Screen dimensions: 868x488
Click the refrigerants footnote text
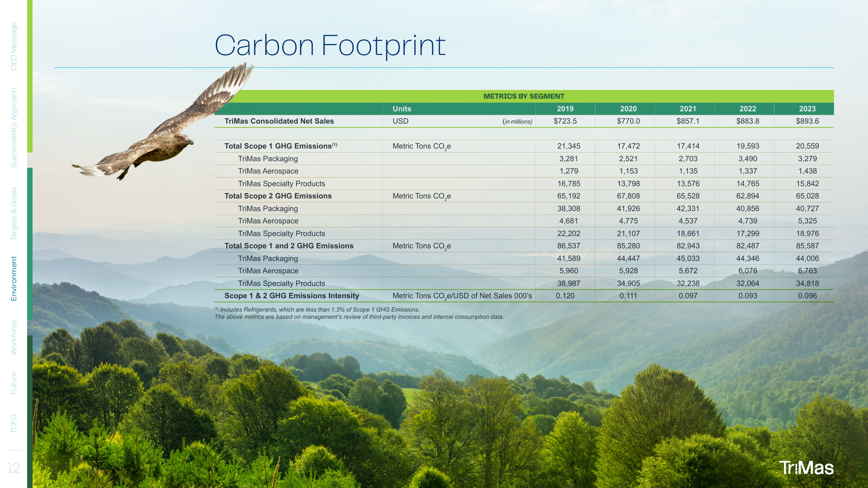tap(317, 309)
